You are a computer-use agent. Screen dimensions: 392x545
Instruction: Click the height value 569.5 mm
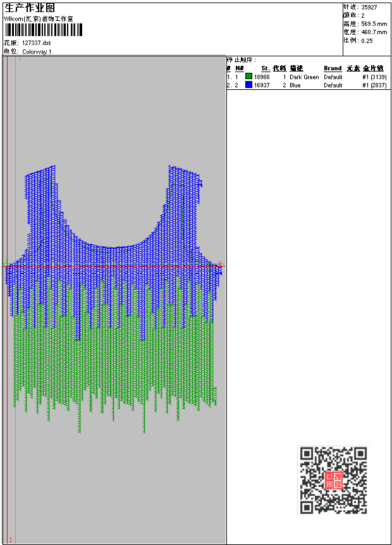(374, 23)
